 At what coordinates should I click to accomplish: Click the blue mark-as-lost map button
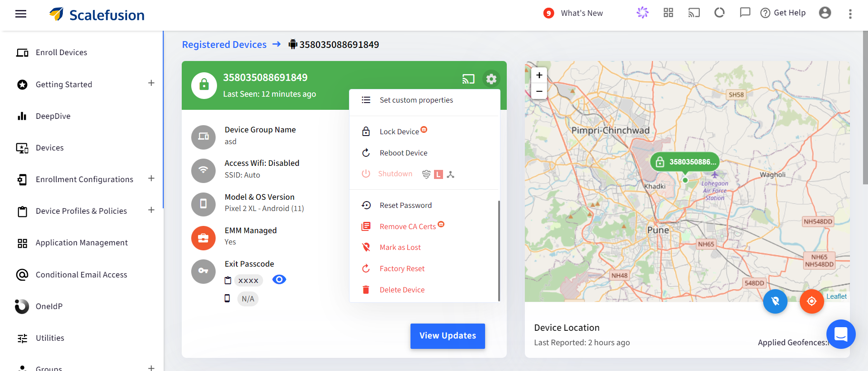click(x=775, y=301)
